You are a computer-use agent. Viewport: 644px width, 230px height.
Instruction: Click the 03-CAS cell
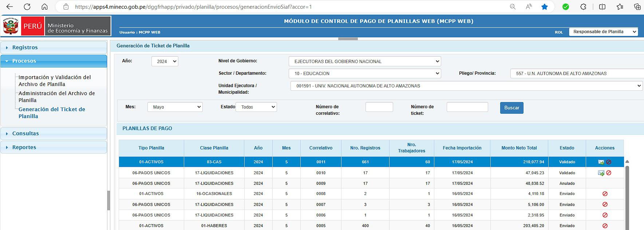pyautogui.click(x=214, y=162)
